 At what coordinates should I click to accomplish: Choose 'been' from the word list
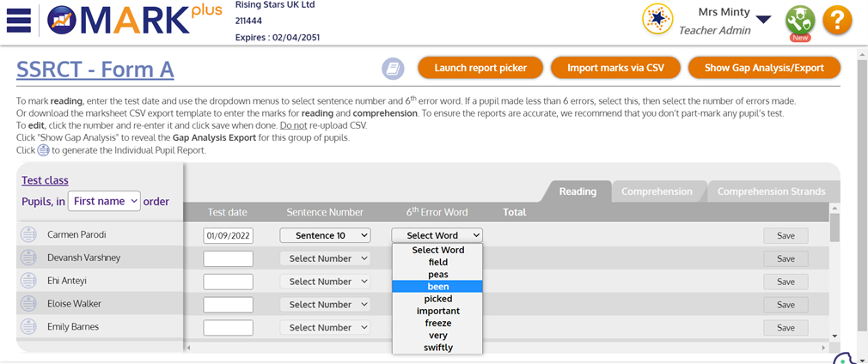[x=437, y=287]
